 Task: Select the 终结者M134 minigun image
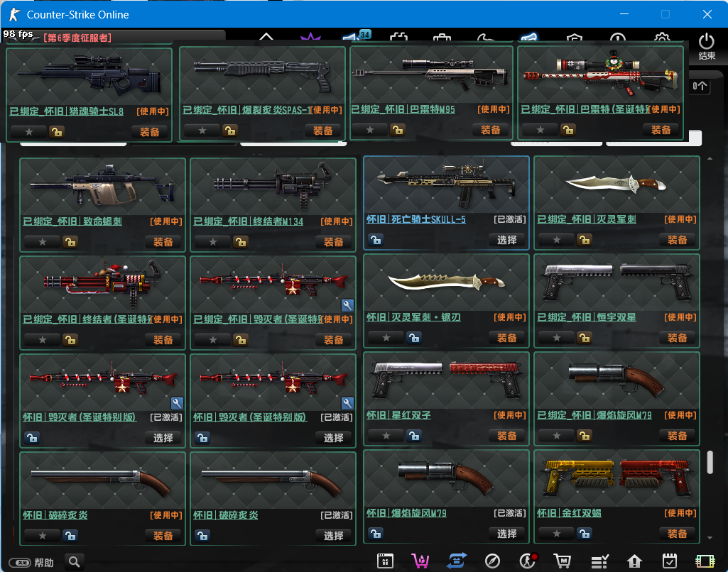click(x=273, y=187)
